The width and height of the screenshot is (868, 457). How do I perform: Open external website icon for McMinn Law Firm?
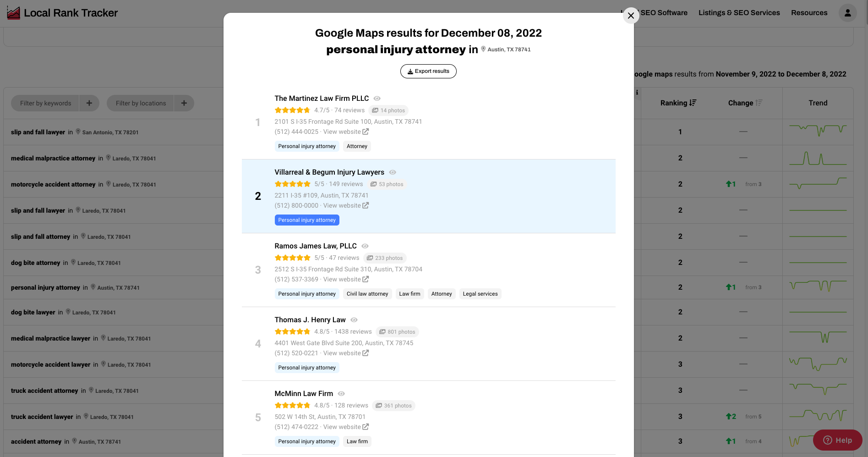coord(366,427)
